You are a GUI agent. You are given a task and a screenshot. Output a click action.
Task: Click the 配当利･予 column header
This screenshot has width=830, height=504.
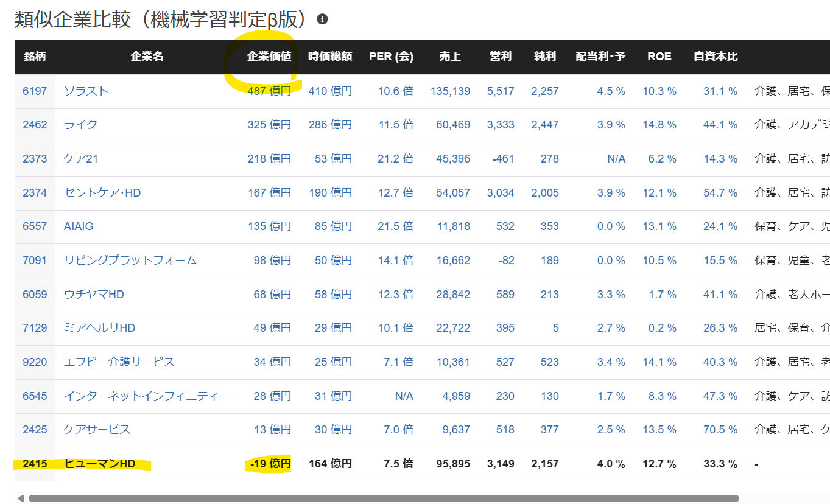click(600, 57)
